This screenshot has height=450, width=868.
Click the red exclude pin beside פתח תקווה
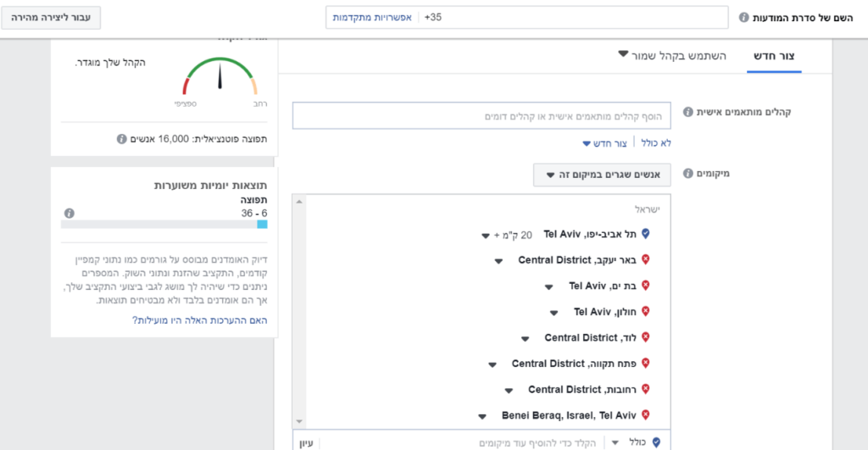coord(645,364)
